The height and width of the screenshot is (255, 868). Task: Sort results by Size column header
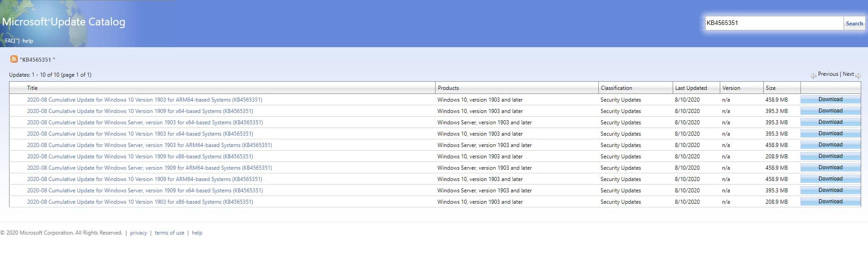(x=771, y=88)
